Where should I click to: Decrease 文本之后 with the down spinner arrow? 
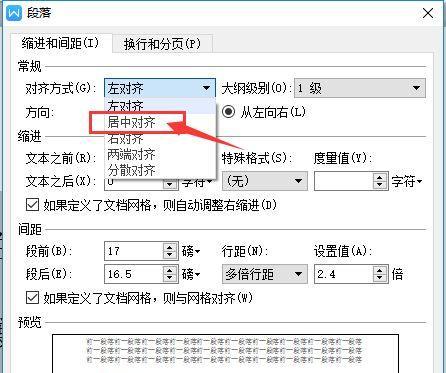point(169,185)
